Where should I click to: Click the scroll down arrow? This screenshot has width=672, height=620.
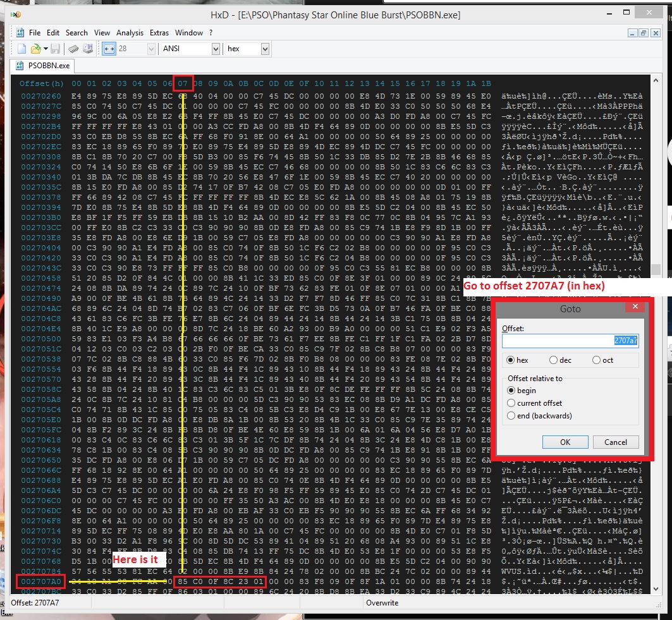656,589
